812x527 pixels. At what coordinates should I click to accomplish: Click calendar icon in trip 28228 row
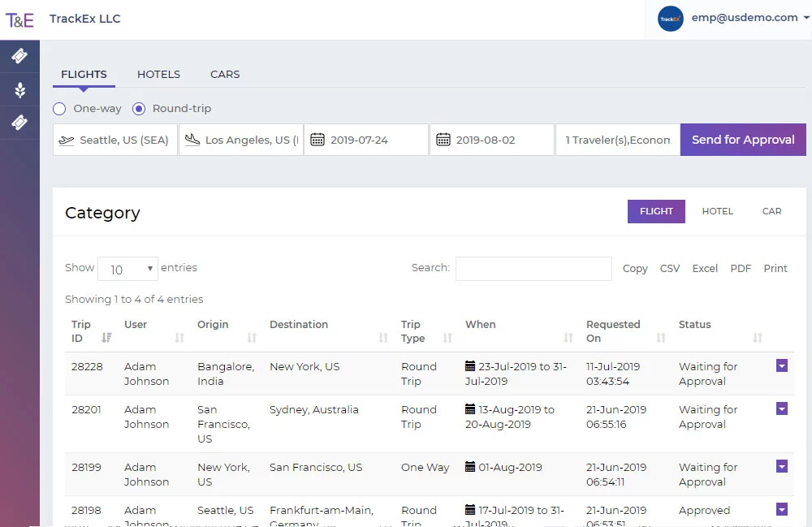469,366
